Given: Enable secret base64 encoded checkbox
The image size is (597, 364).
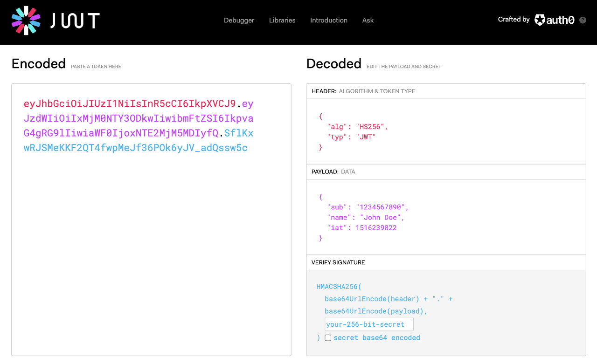Looking at the screenshot, I should tap(328, 338).
